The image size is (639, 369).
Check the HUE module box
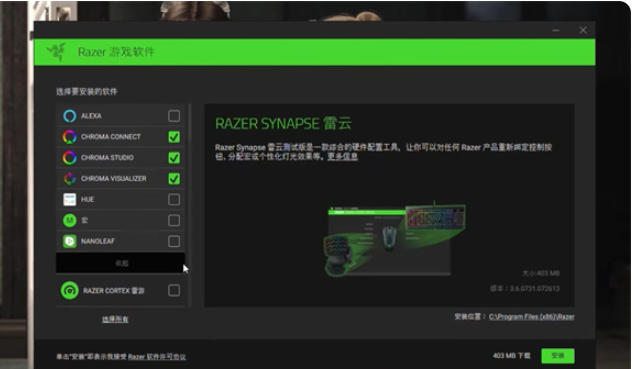click(174, 199)
